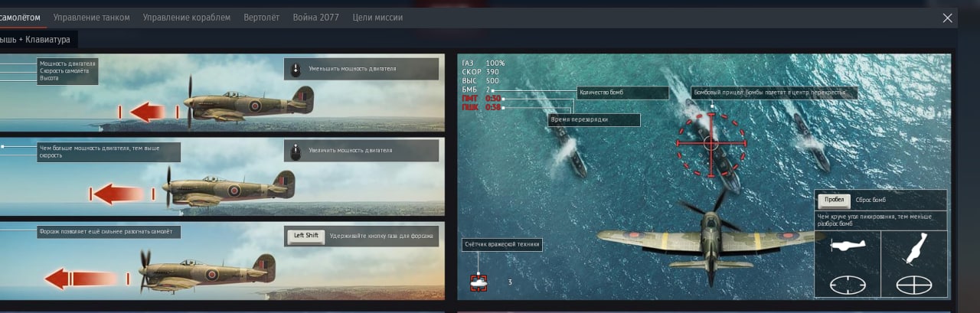The height and width of the screenshot is (313, 980).
Task: Click the БМБ 2 HUD readout
Action: click(x=476, y=90)
